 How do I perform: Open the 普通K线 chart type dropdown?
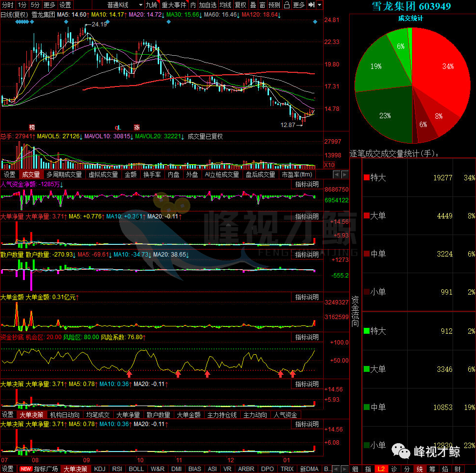click(x=125, y=5)
